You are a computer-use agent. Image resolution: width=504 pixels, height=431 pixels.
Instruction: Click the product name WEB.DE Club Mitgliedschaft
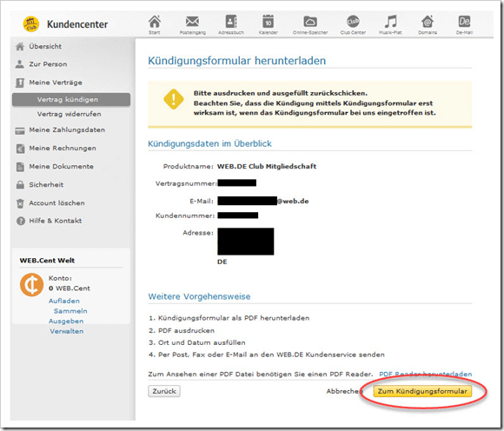coord(267,166)
